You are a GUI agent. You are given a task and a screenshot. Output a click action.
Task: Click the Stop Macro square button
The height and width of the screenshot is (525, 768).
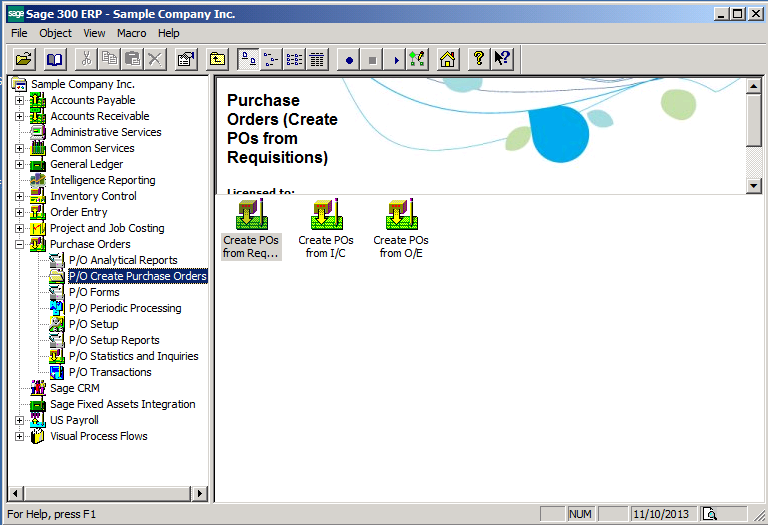point(372,60)
